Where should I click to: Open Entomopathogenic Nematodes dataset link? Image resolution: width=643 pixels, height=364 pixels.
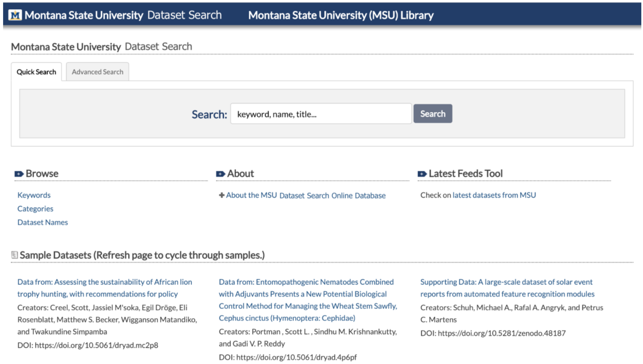point(308,300)
